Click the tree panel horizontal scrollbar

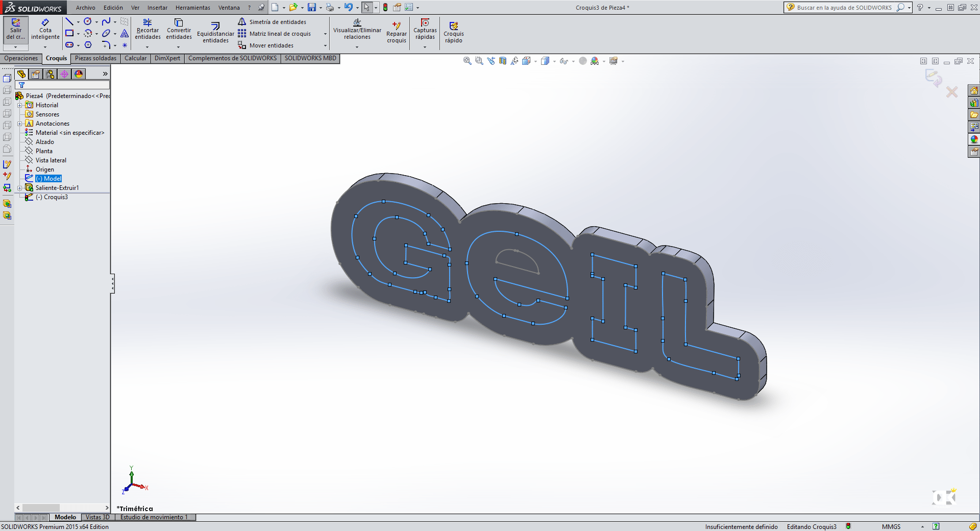tap(62, 508)
